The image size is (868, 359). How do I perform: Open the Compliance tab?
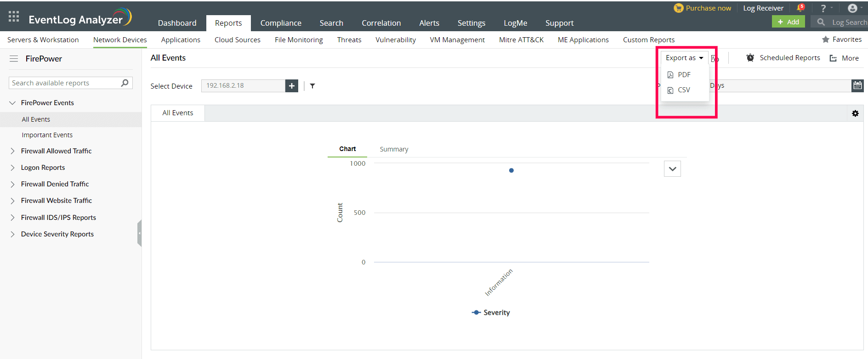point(281,23)
